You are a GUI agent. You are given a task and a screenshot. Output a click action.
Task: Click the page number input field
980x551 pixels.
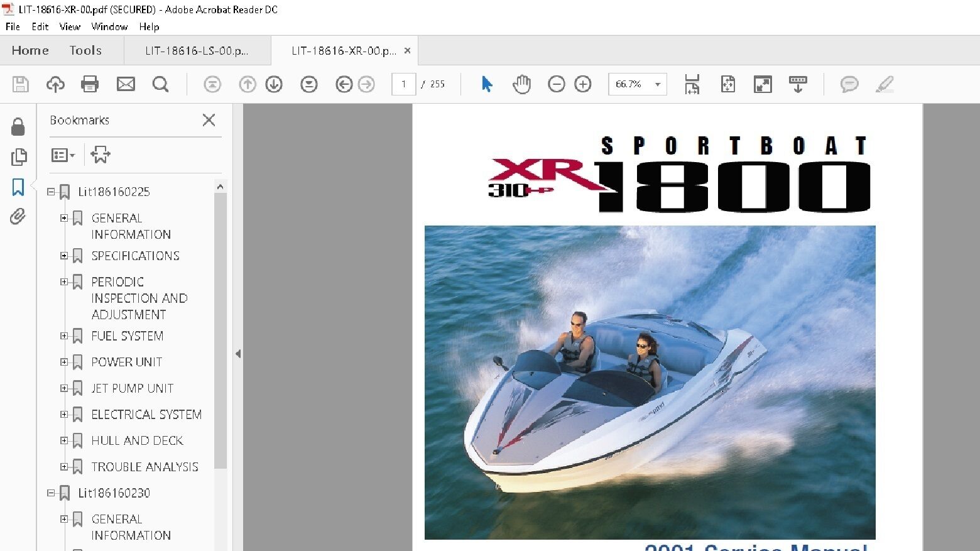pos(403,84)
